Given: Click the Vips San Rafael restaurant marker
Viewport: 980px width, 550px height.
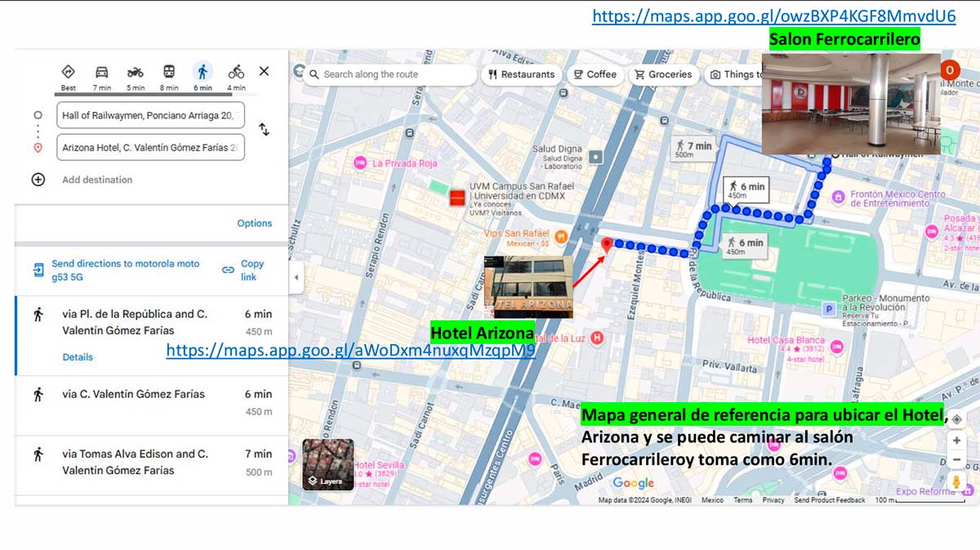Looking at the screenshot, I should pyautogui.click(x=561, y=237).
